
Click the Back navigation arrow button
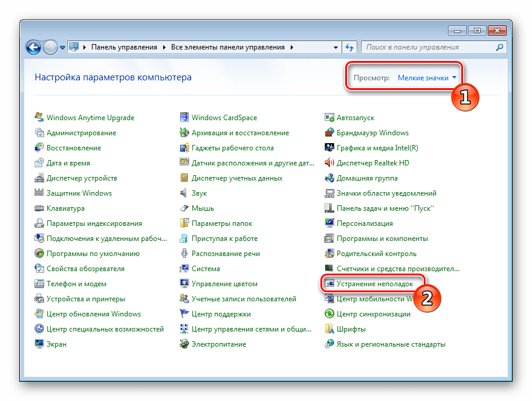(34, 47)
